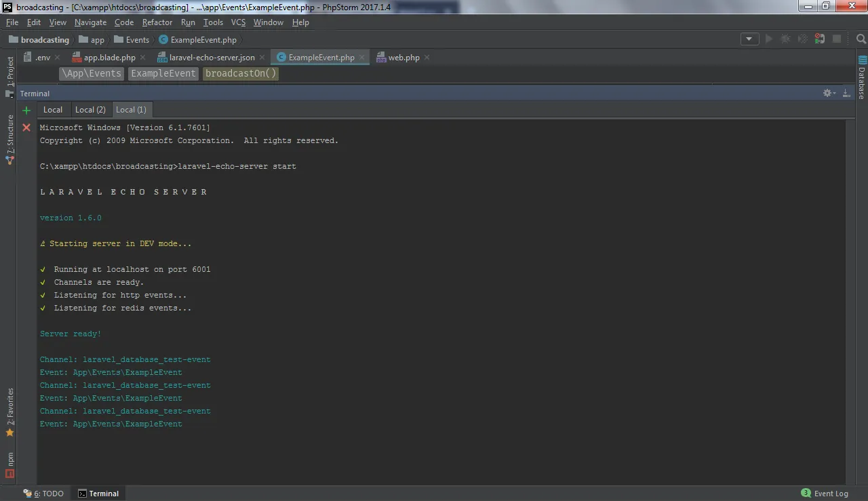This screenshot has width=868, height=501.
Task: Open the Code menu
Action: tap(124, 22)
